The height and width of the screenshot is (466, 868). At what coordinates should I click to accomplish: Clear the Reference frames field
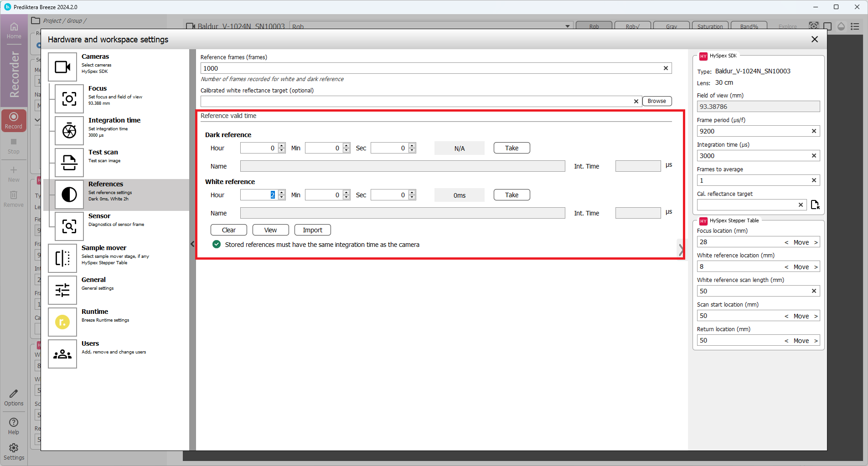tap(666, 68)
